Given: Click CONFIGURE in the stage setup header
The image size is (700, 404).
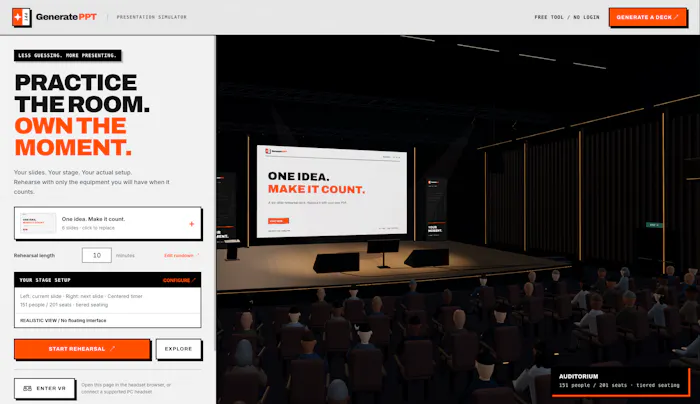Looking at the screenshot, I should (179, 280).
